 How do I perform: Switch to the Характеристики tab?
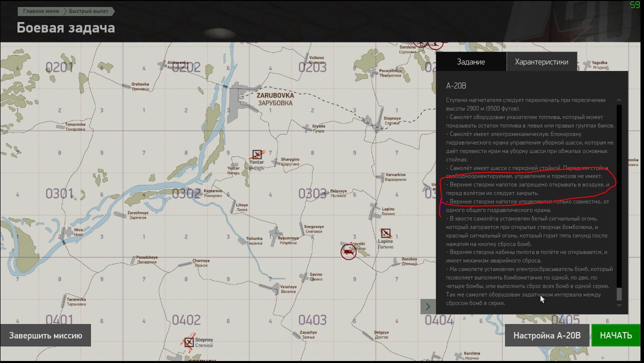(541, 62)
